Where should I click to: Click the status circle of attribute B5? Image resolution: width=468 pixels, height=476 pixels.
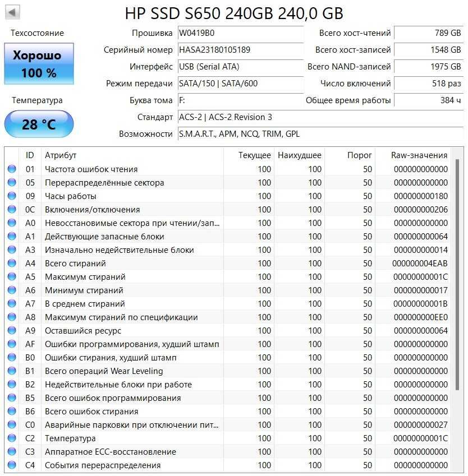[12, 398]
